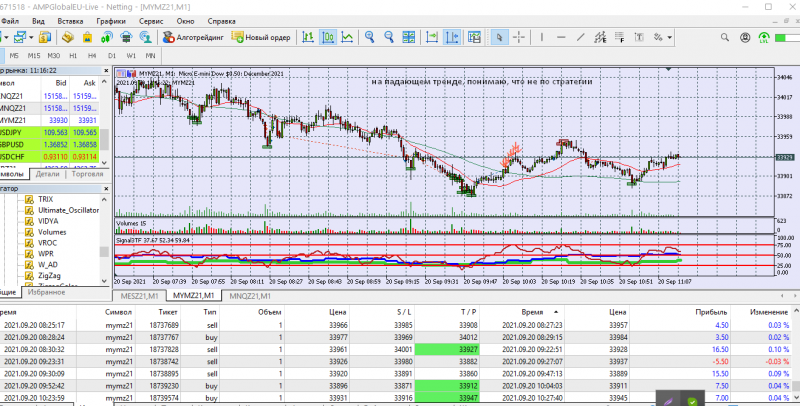This screenshot has height=406, width=800.
Task: Toggle the chart shift button
Action: click(454, 37)
